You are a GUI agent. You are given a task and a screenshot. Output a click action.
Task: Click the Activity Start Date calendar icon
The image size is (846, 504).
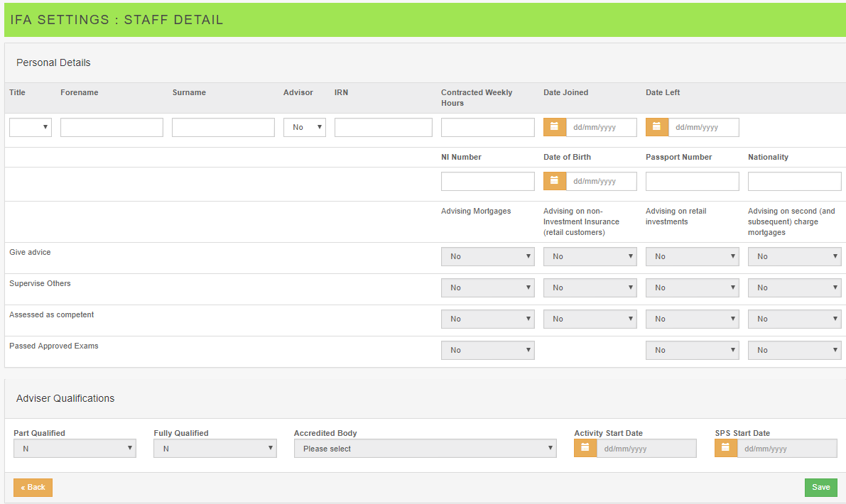pyautogui.click(x=585, y=448)
